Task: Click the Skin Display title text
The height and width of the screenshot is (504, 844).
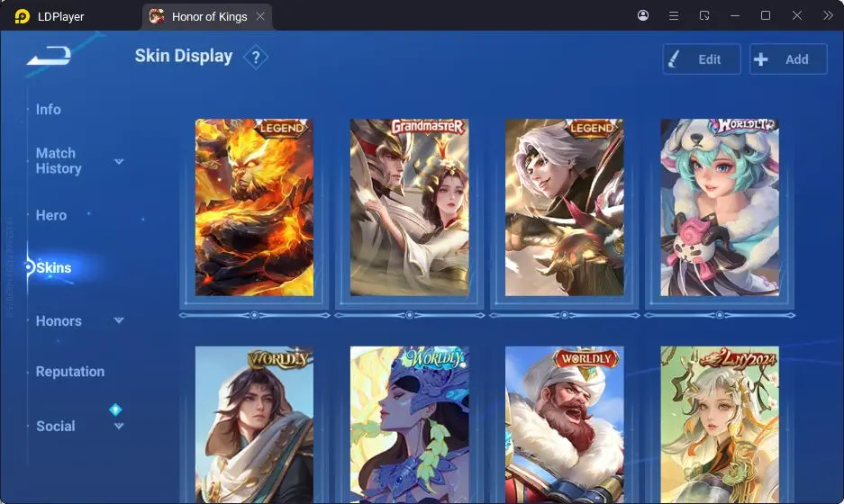Action: coord(184,56)
